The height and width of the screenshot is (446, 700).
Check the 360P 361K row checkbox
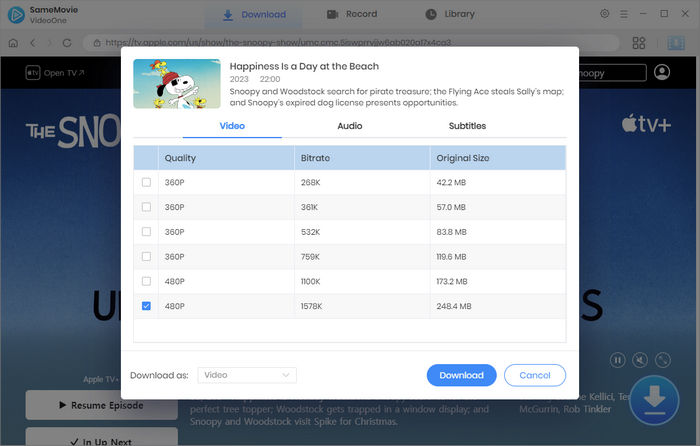tap(146, 207)
